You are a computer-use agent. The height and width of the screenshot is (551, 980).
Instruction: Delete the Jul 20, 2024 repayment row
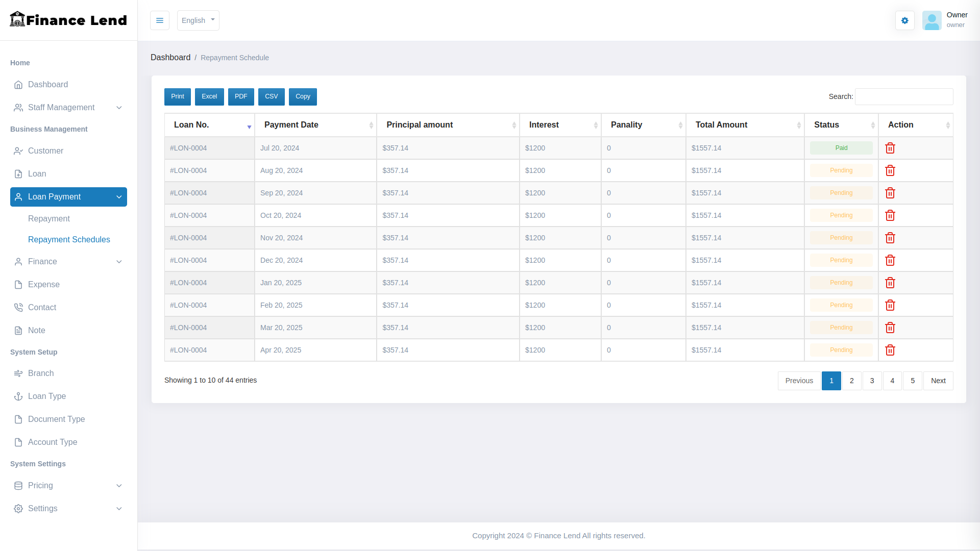[x=890, y=148]
